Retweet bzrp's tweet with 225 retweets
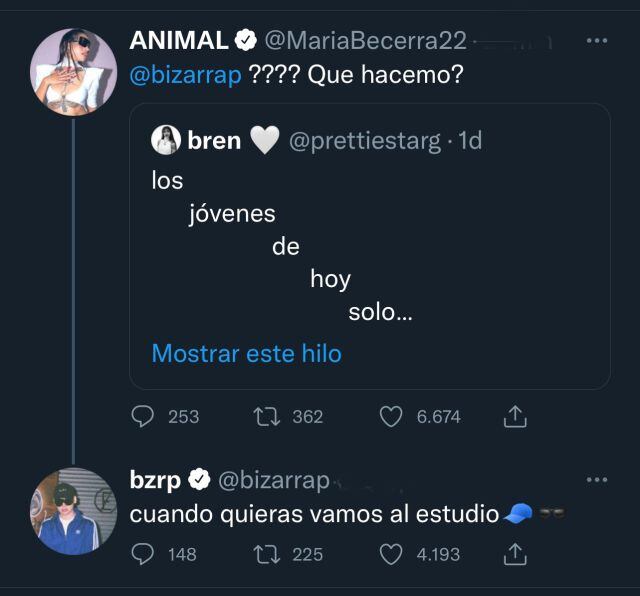This screenshot has height=596, width=640. coord(267,554)
